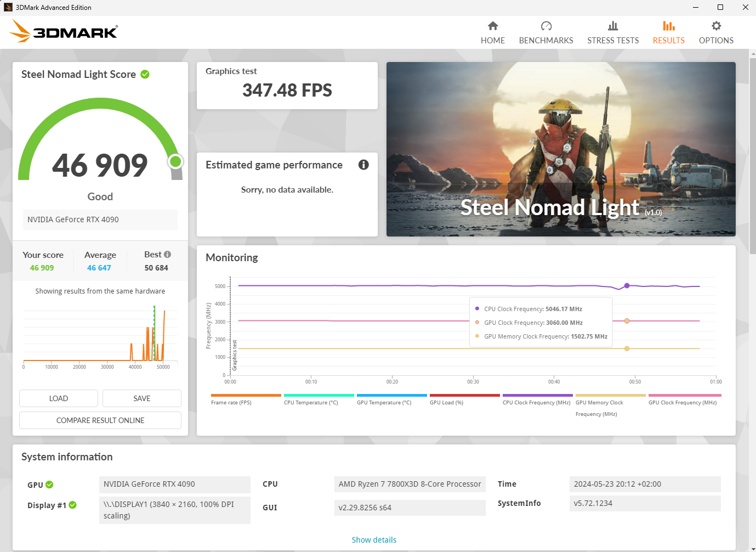The width and height of the screenshot is (756, 552).
Task: Click the Steel Nomad Light banner image
Action: 561,149
